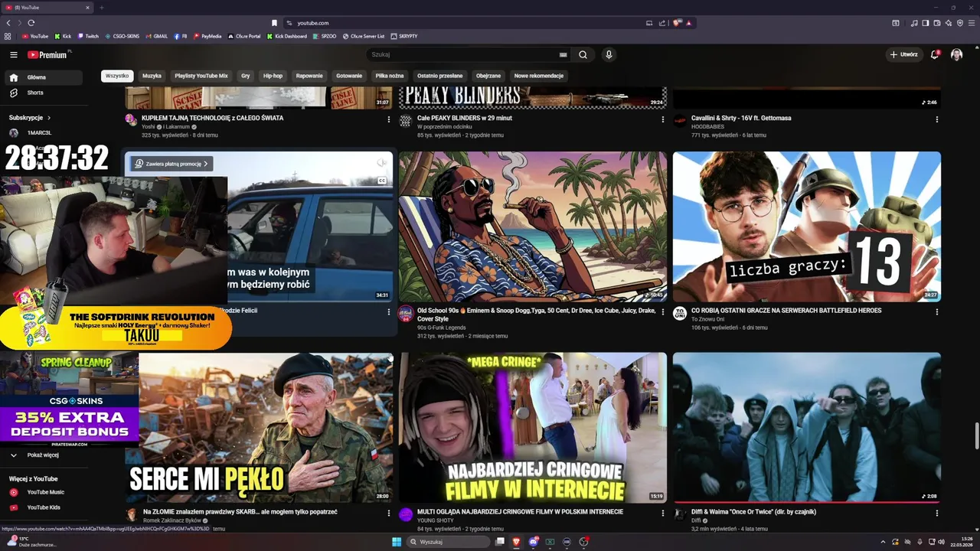980x551 pixels.
Task: Click the Brave Shields lion icon
Action: tap(677, 23)
